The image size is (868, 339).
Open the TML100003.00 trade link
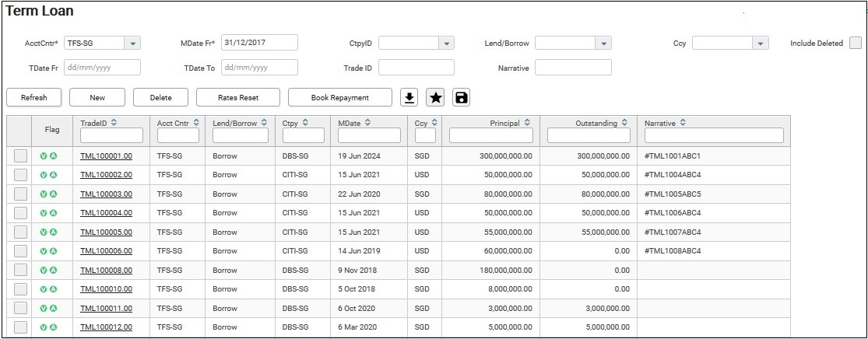coord(106,194)
